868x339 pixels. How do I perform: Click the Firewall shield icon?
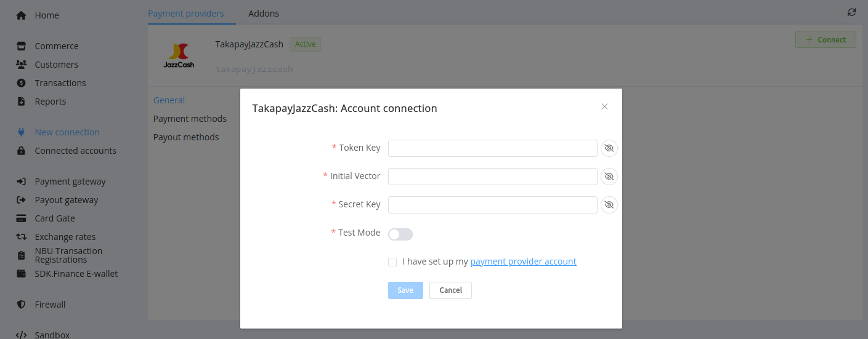(21, 305)
